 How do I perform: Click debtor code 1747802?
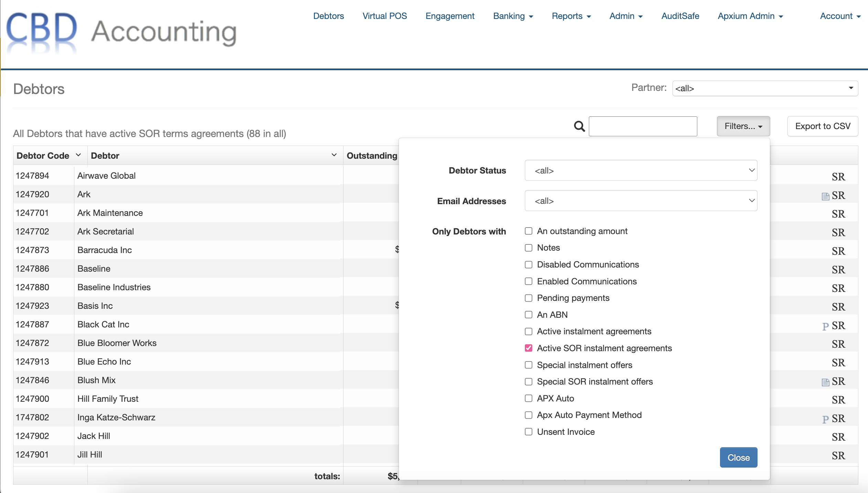tap(32, 418)
